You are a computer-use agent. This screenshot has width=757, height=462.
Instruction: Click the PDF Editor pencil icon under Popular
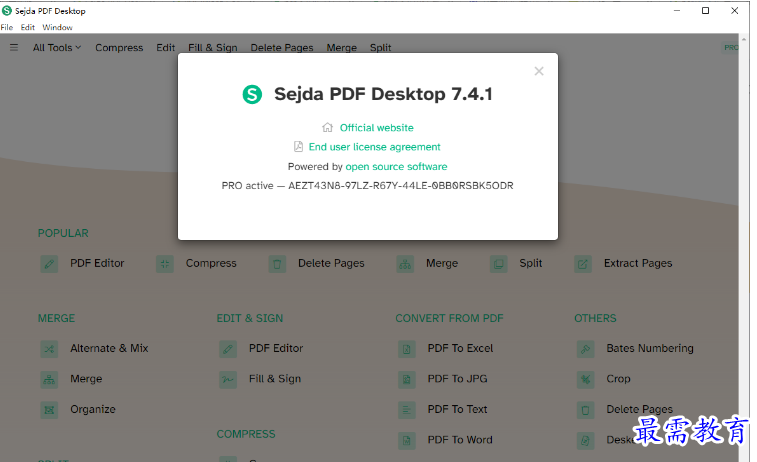(49, 264)
